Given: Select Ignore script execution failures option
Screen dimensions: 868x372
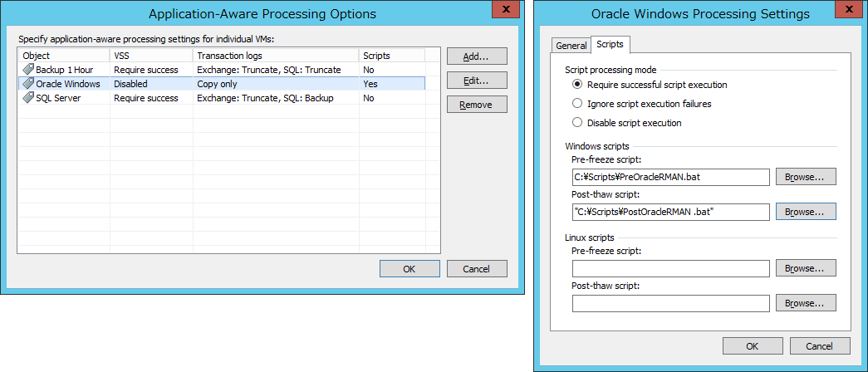Looking at the screenshot, I should tap(577, 104).
